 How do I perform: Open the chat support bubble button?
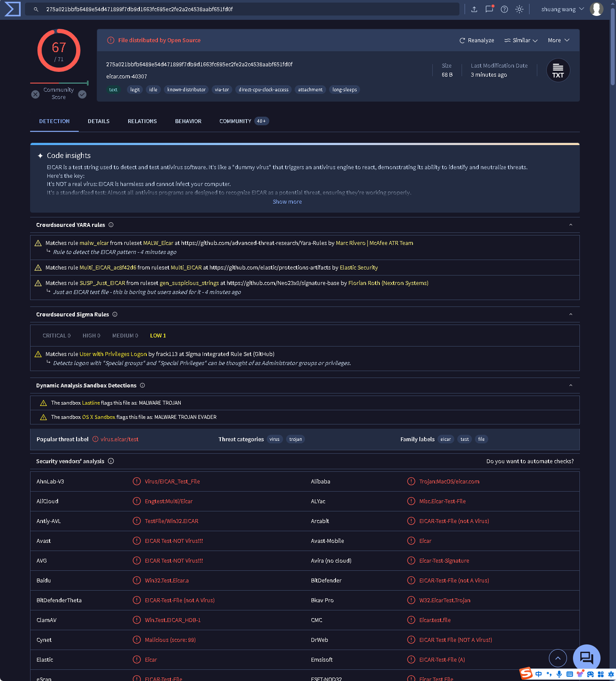point(587,658)
